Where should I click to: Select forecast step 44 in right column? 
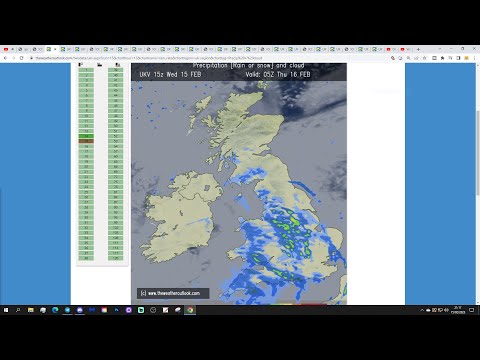116,95
